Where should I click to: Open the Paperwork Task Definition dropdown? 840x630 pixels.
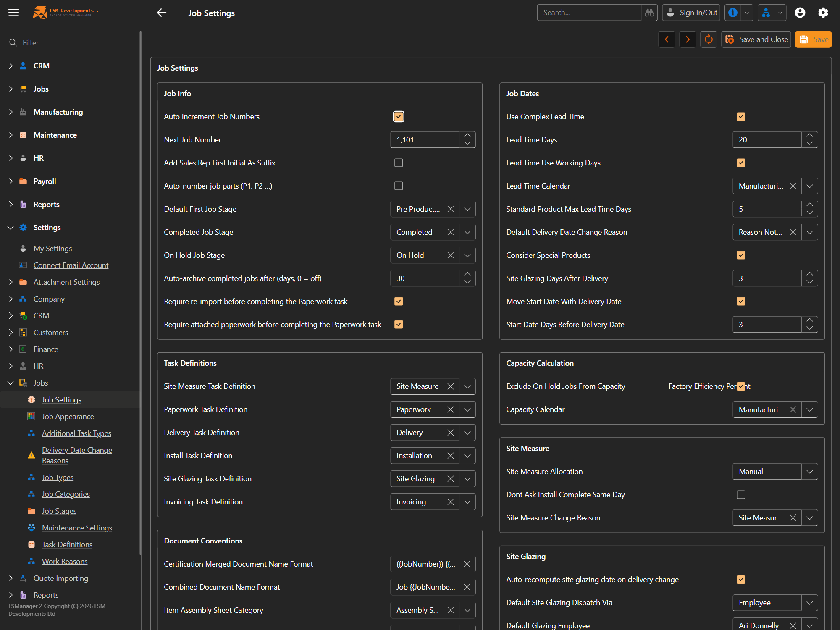[x=467, y=409]
